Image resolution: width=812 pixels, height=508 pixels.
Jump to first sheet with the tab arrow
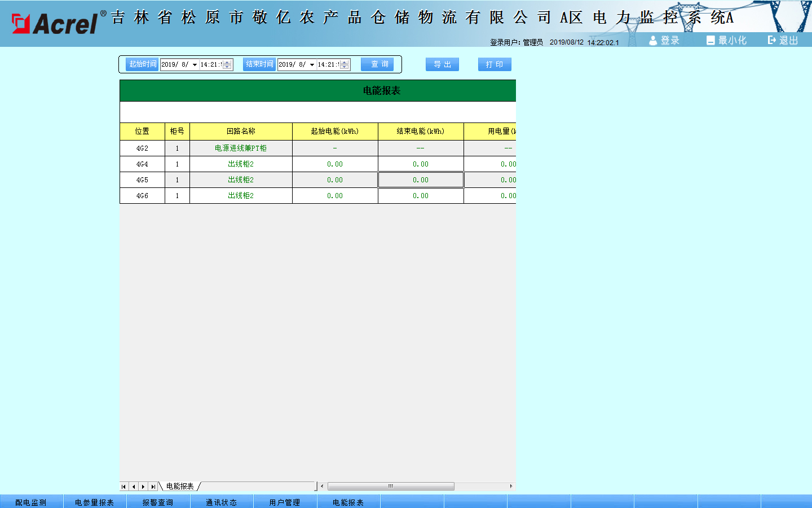coord(123,487)
